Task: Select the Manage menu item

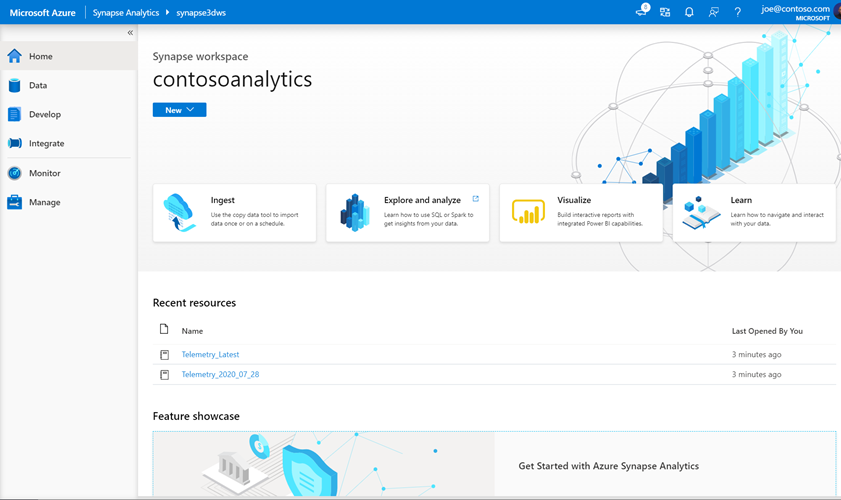Action: point(69,202)
